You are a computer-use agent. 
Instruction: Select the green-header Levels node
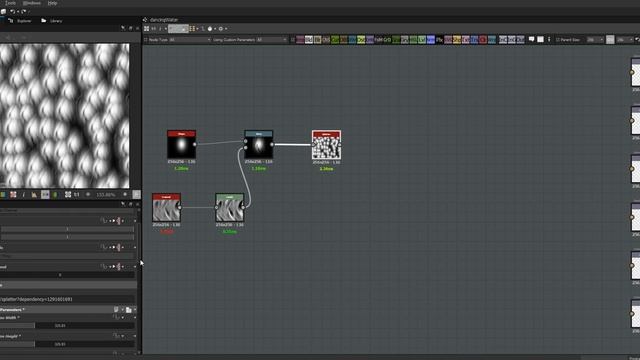coord(230,208)
